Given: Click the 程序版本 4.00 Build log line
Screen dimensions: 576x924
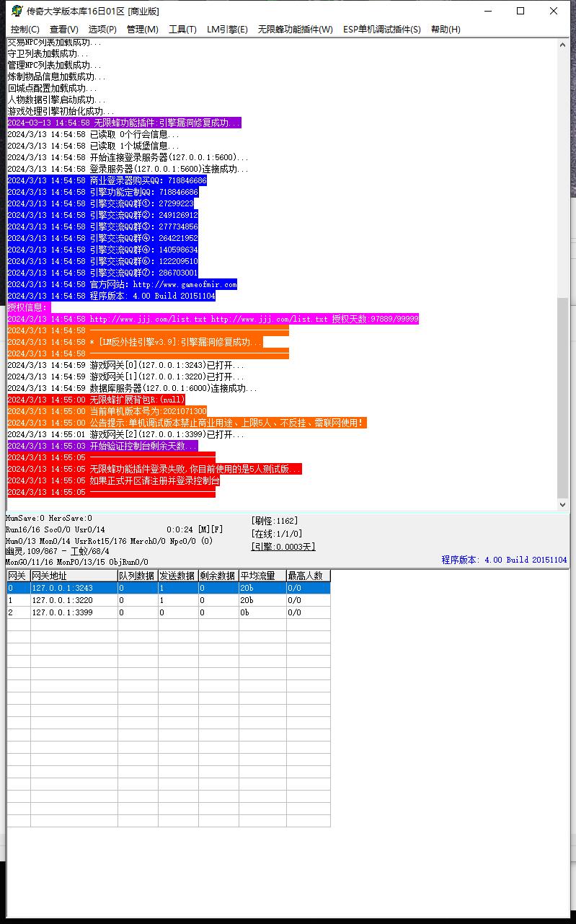Looking at the screenshot, I should click(x=111, y=296).
